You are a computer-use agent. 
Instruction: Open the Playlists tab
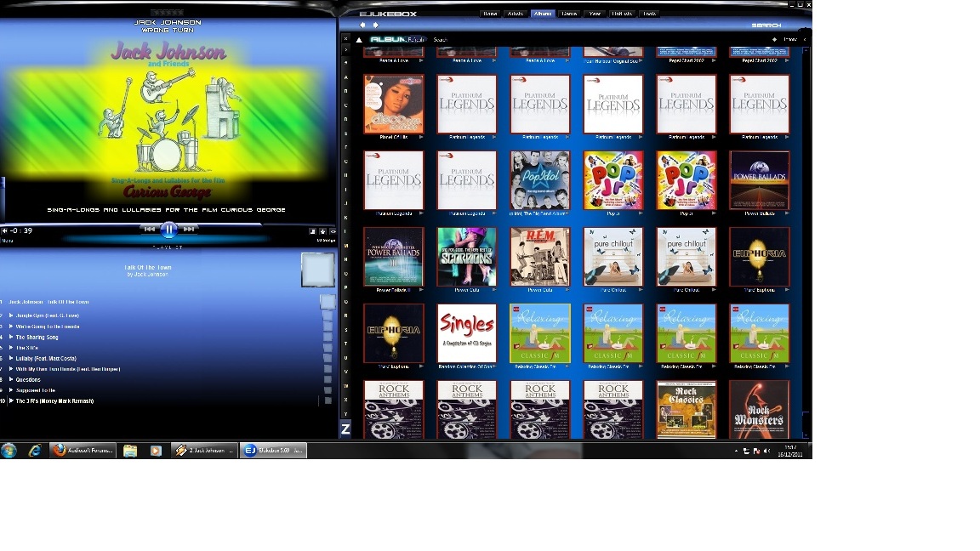622,13
